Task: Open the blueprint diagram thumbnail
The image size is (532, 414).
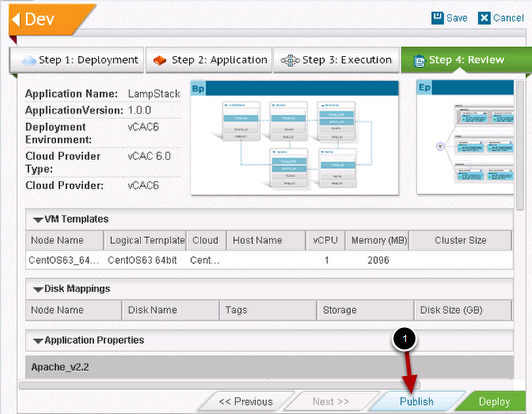Action: click(x=294, y=138)
